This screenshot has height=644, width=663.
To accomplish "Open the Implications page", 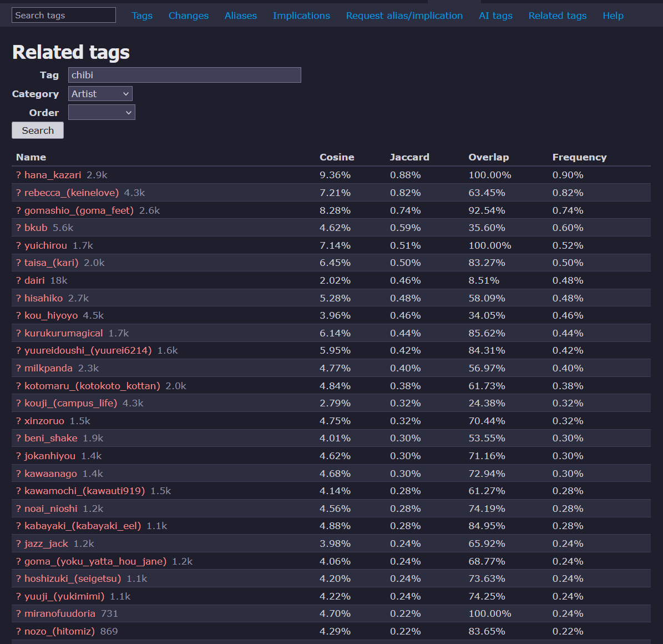I will (x=301, y=16).
